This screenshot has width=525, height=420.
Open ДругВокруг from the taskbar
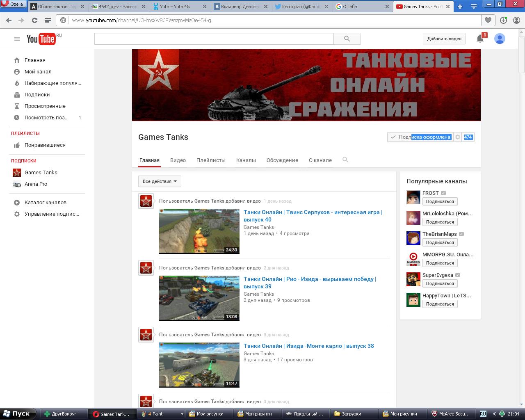(x=64, y=414)
